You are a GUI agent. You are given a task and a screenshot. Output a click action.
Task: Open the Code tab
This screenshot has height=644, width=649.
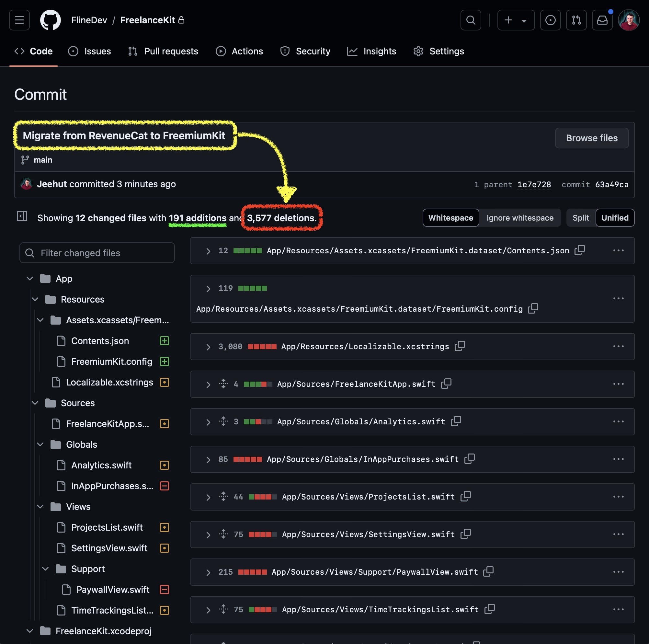click(x=34, y=51)
